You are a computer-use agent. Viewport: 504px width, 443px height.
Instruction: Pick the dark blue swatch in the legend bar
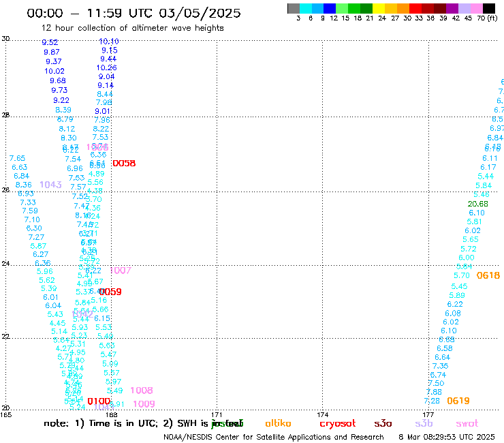[x=330, y=8]
